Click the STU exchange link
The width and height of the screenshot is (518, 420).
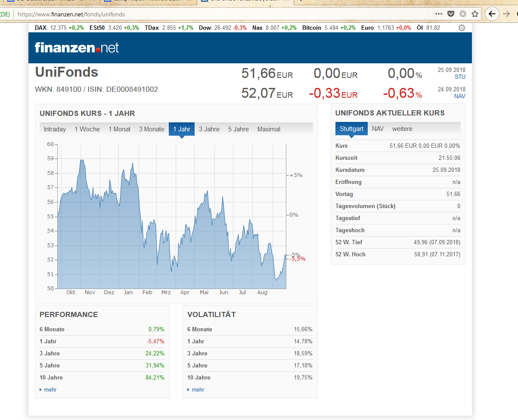tap(460, 77)
